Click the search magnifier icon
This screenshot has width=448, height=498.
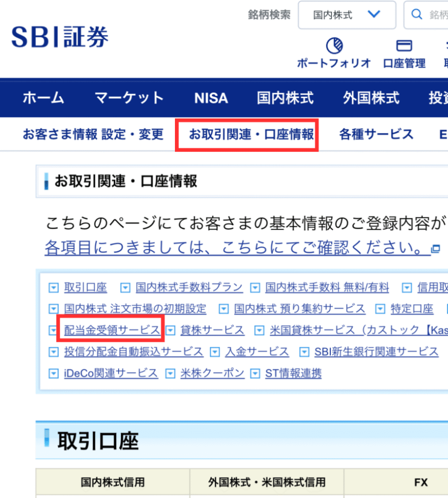pyautogui.click(x=416, y=15)
